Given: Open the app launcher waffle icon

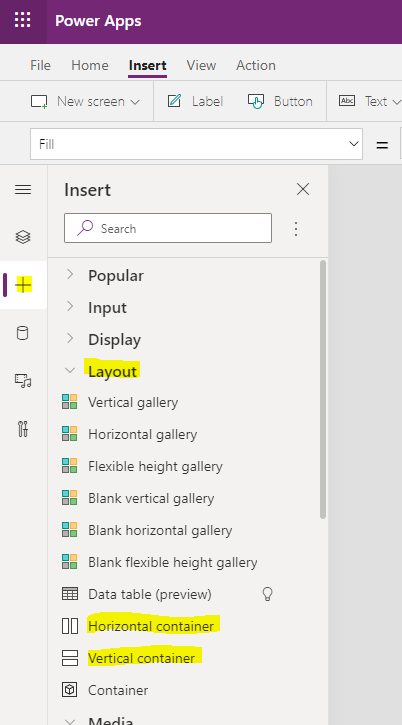Looking at the screenshot, I should (x=23, y=21).
